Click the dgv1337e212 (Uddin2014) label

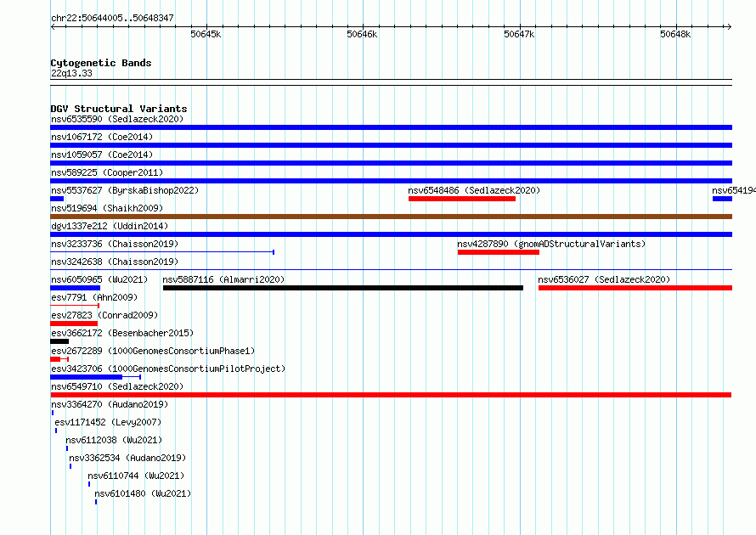110,226
